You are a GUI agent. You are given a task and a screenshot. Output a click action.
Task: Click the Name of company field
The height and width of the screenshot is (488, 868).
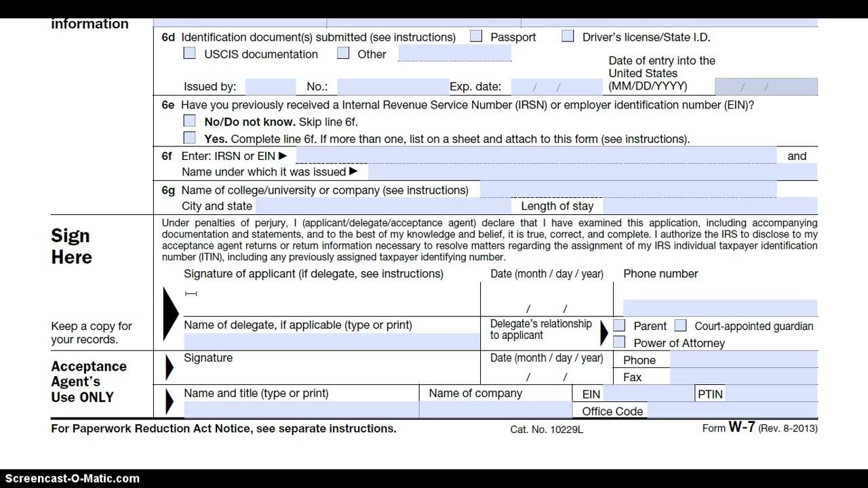(x=496, y=409)
